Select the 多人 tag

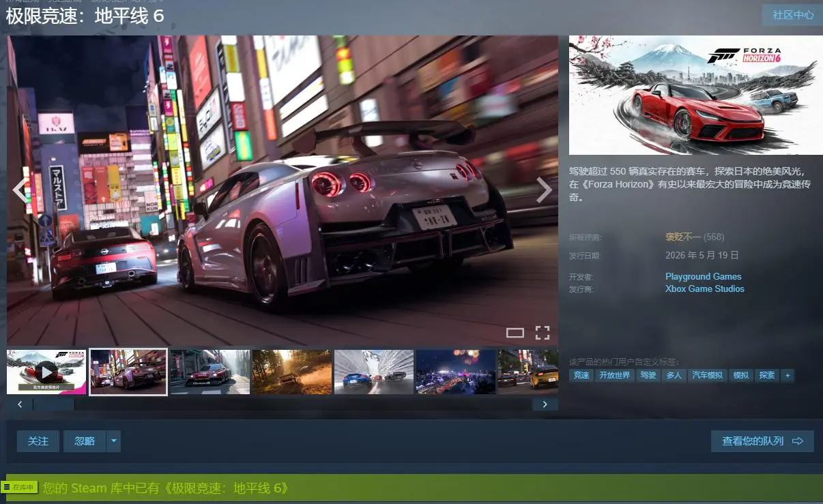coord(674,375)
